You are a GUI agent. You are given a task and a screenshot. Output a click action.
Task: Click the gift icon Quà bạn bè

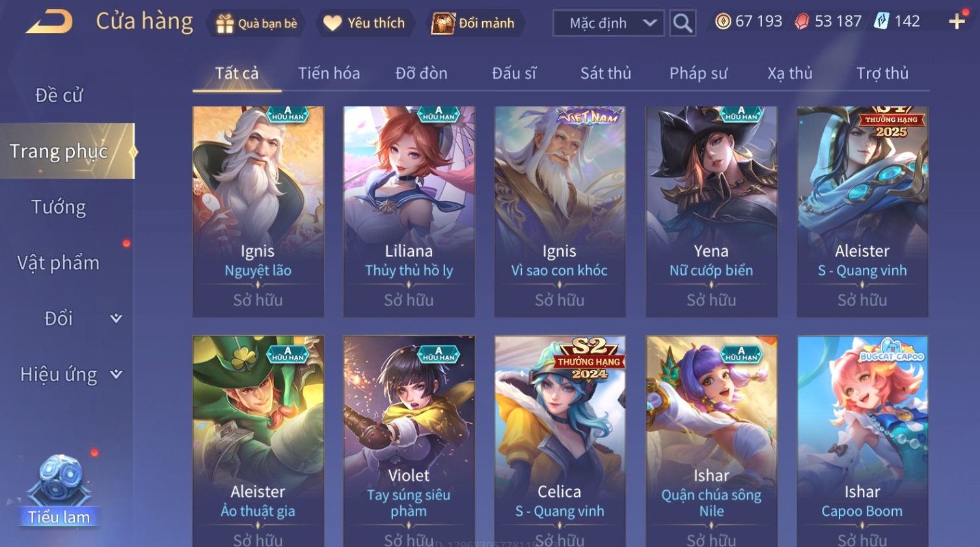coord(225,23)
